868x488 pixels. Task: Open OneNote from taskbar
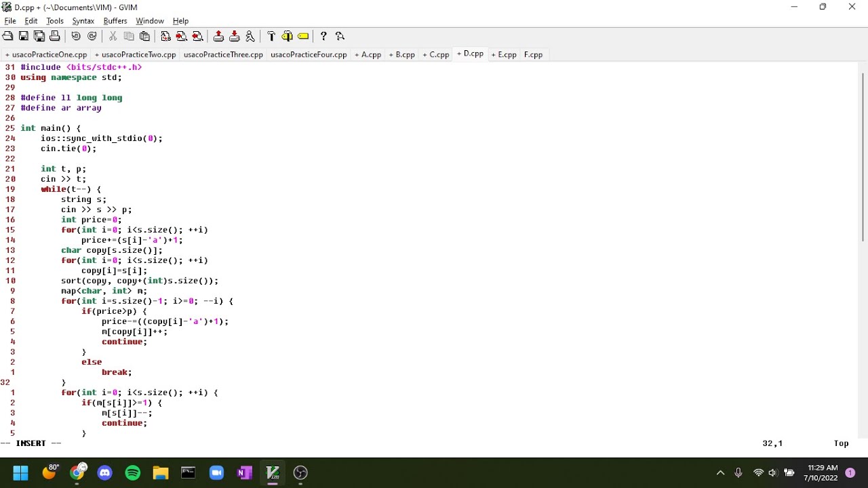pos(245,472)
